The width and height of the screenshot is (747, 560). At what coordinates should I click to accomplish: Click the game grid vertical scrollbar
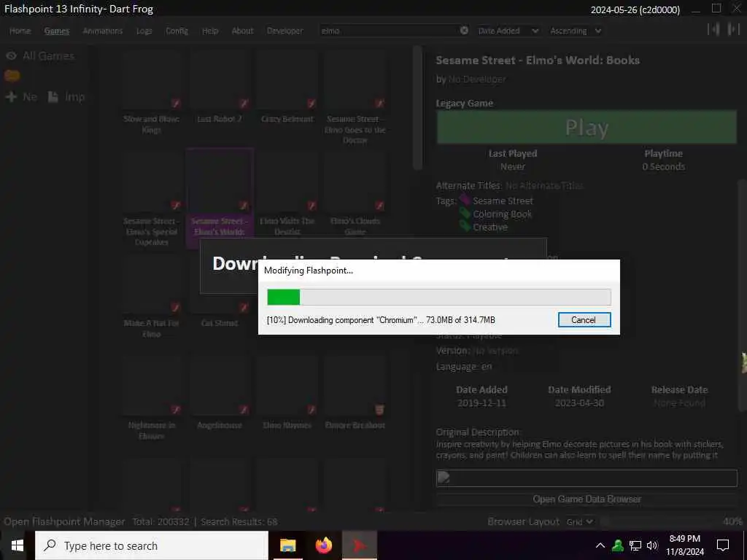(417, 108)
